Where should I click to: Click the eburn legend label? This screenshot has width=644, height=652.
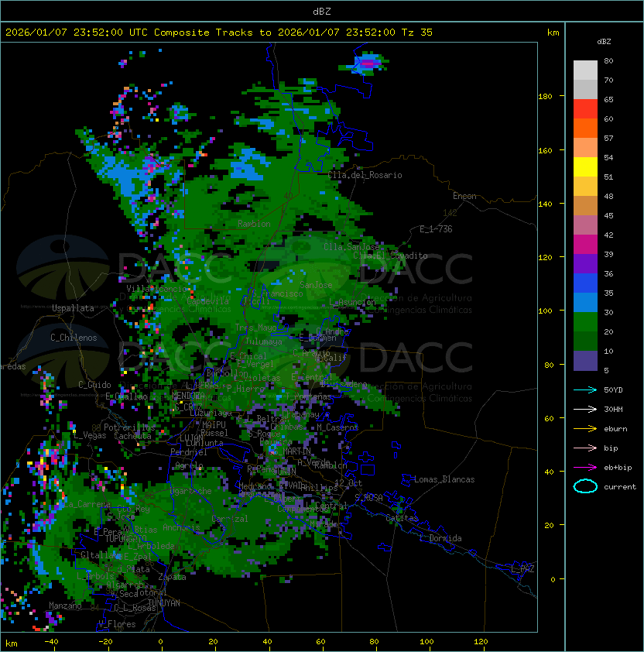(615, 429)
